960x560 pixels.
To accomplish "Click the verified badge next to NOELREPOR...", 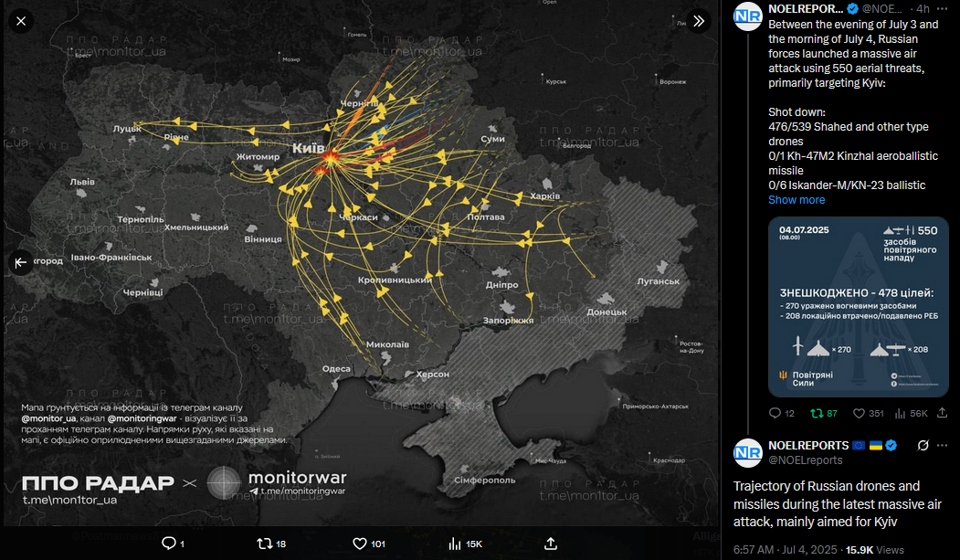I will coord(852,8).
